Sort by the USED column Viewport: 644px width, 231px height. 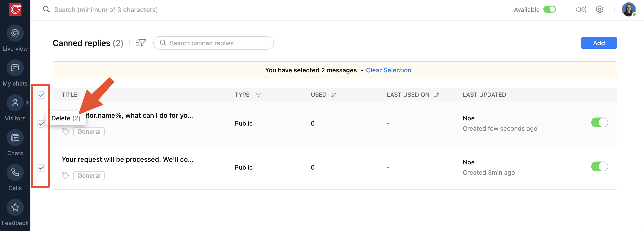click(x=333, y=95)
